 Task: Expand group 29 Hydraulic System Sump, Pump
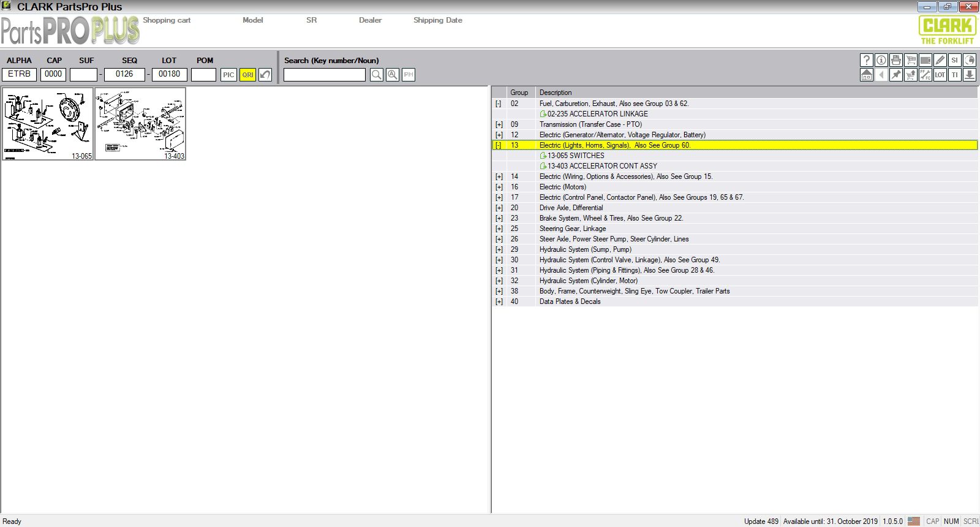pyautogui.click(x=499, y=249)
